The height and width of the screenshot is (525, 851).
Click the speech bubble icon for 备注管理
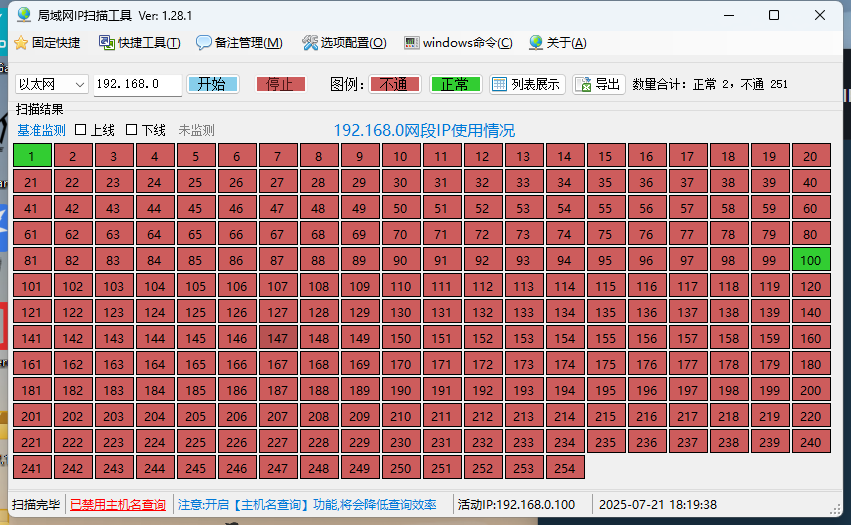[203, 43]
